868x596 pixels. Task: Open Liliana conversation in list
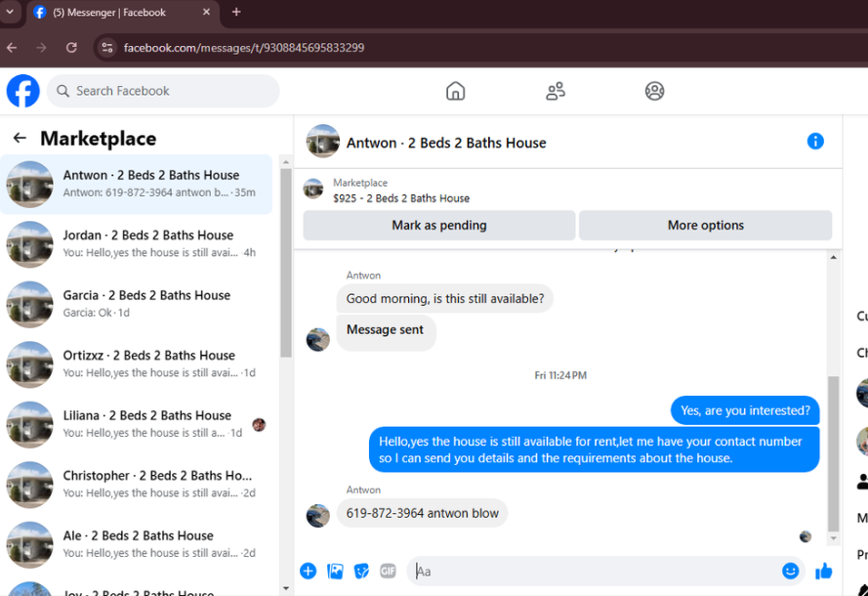pos(136,424)
